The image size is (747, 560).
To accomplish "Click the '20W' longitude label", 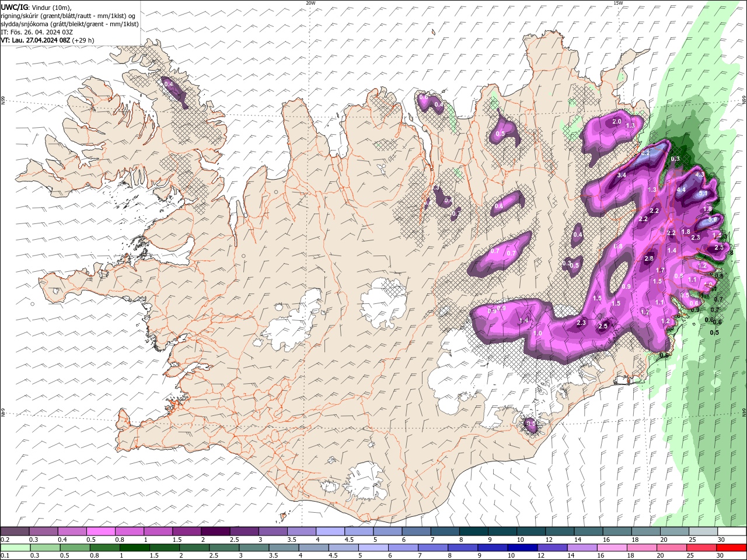I will point(310,3).
